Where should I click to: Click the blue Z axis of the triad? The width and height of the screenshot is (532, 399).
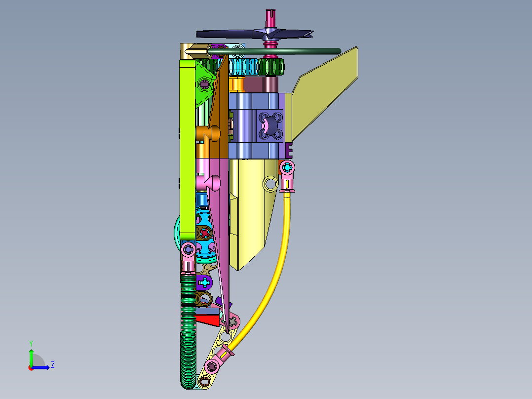point(40,367)
